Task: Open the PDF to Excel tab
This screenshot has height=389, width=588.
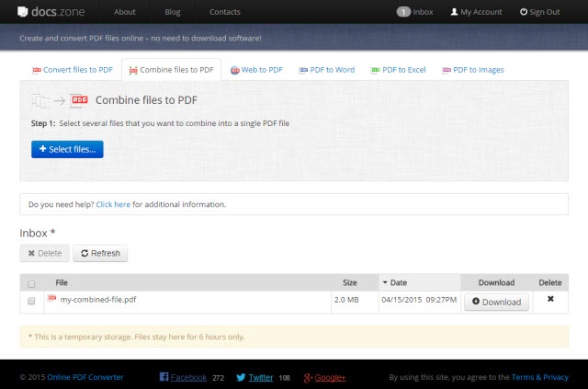Action: click(x=398, y=70)
